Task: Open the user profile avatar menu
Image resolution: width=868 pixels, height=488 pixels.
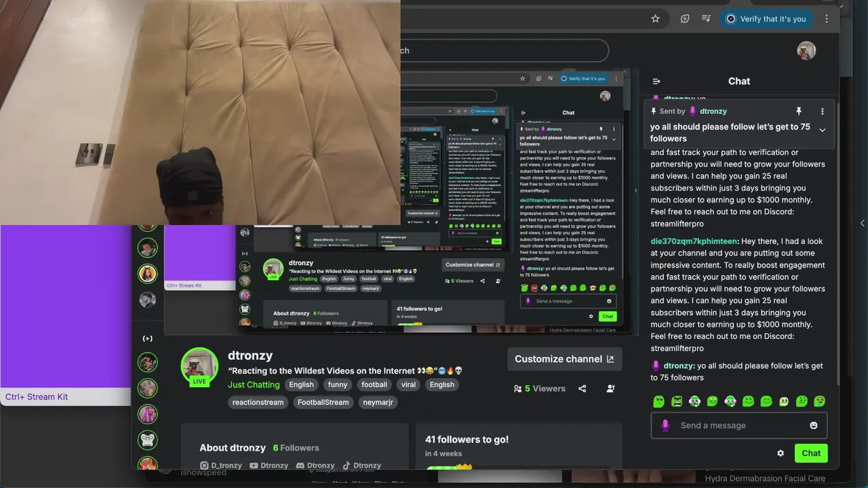Action: coord(806,50)
